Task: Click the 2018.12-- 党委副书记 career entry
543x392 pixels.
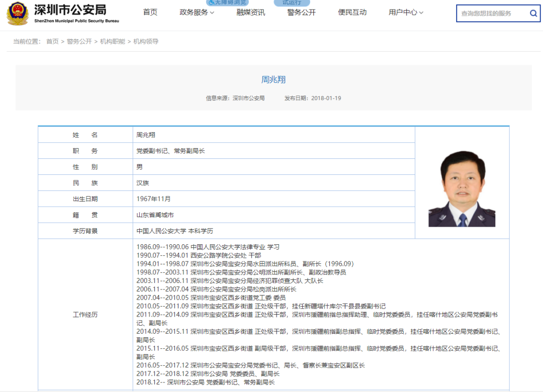Action: pyautogui.click(x=205, y=382)
